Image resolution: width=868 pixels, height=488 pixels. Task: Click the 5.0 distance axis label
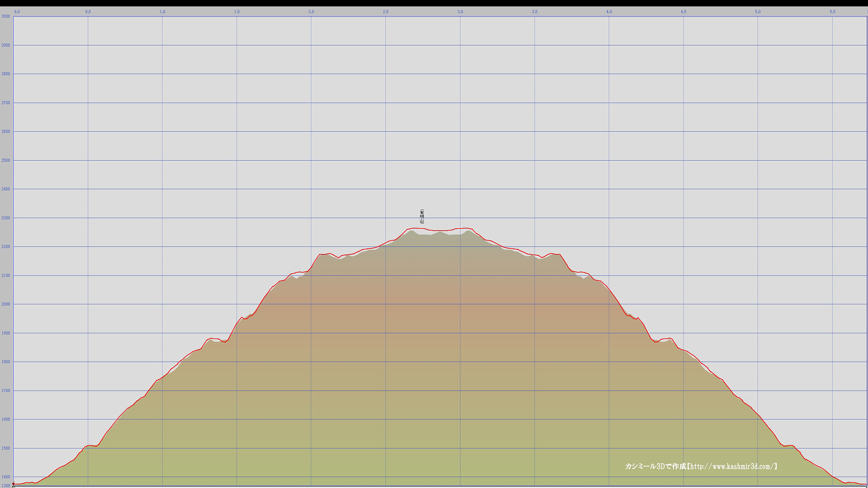pyautogui.click(x=758, y=12)
